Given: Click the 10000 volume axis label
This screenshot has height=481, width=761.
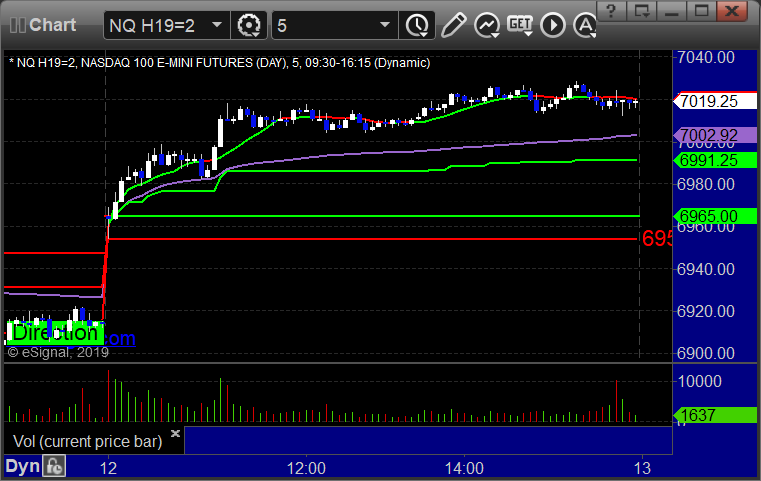Looking at the screenshot, I should pos(699,381).
